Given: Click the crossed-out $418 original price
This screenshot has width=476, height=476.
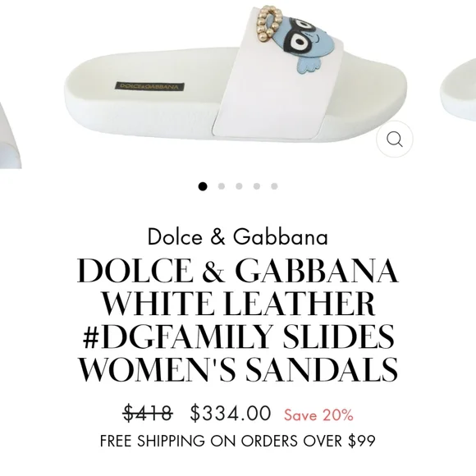Looking at the screenshot, I should point(148,413).
